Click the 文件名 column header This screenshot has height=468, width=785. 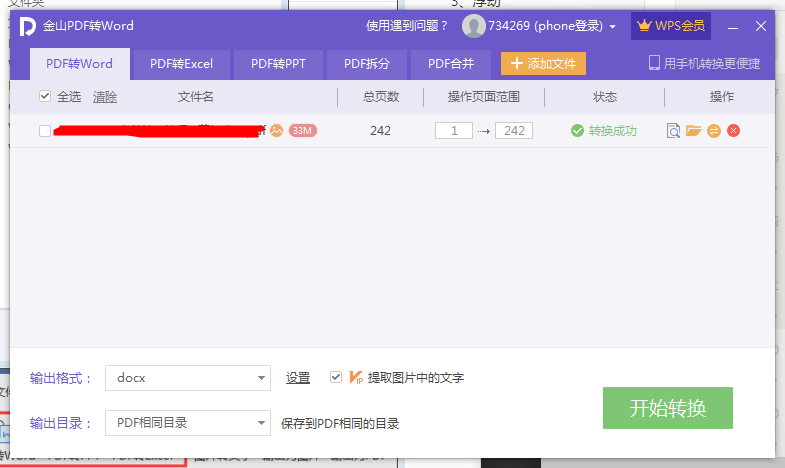click(195, 97)
